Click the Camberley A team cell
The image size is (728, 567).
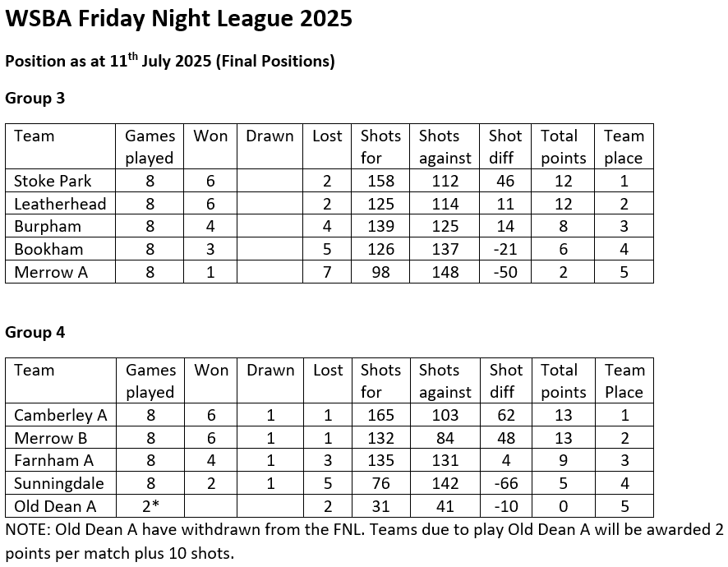[61, 415]
